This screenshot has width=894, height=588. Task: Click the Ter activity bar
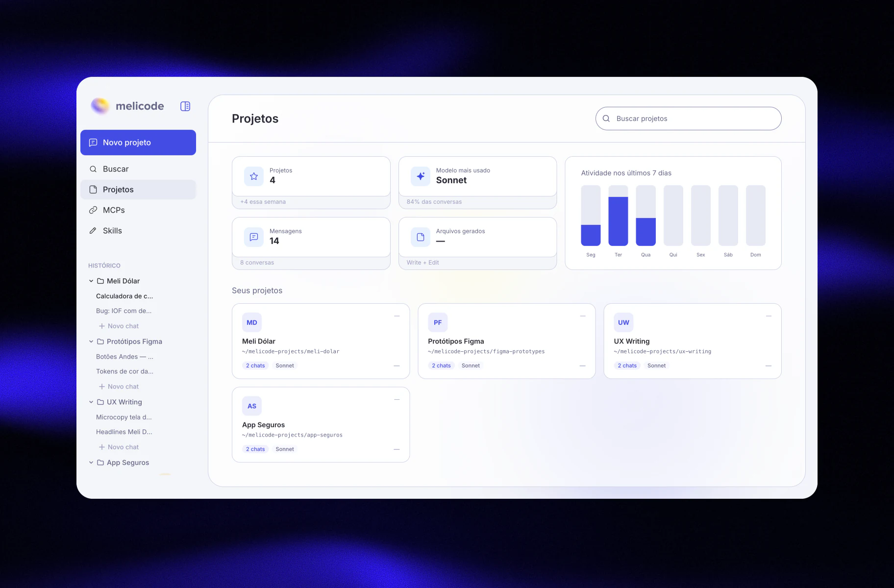coord(618,216)
